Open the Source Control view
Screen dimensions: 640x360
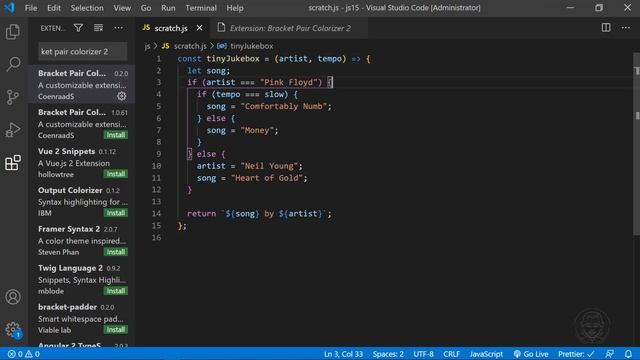click(13, 97)
